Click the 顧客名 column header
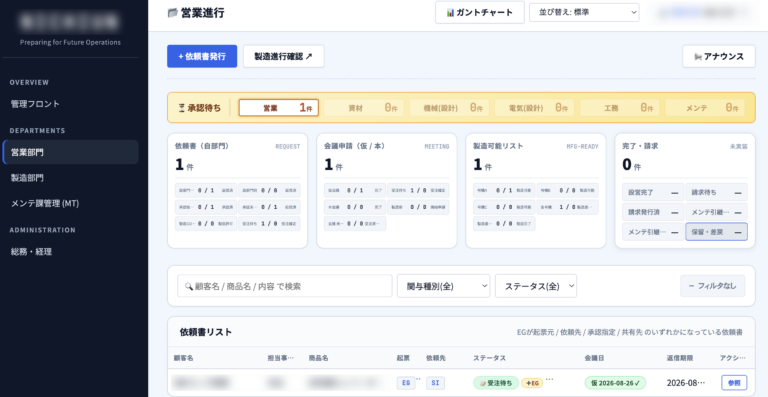Viewport: 768px width, 397px height. 183,358
